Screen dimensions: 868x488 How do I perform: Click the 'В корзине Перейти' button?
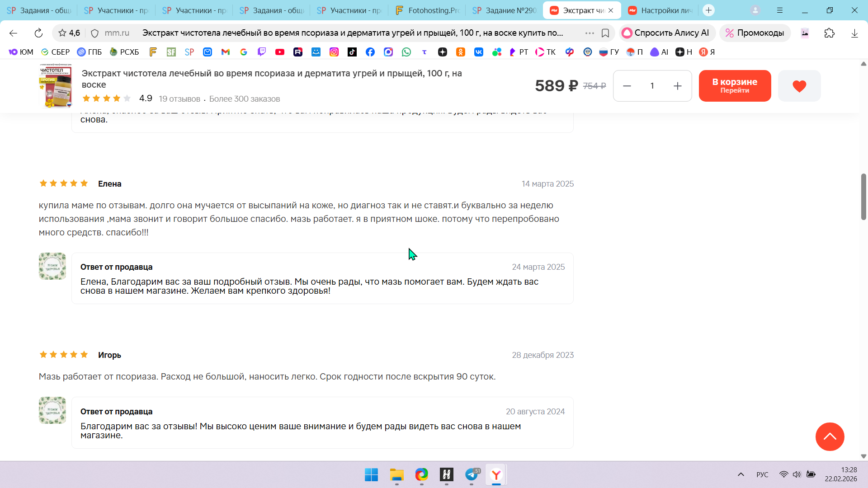tap(735, 86)
